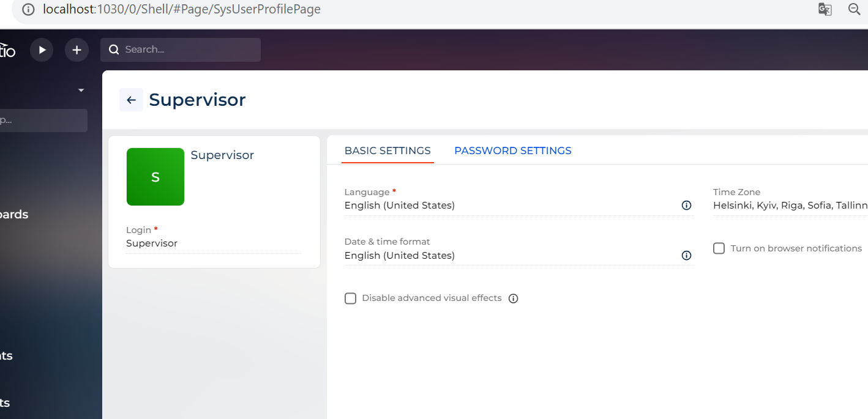Click the Language label text
Image resolution: width=868 pixels, height=419 pixels.
[367, 192]
